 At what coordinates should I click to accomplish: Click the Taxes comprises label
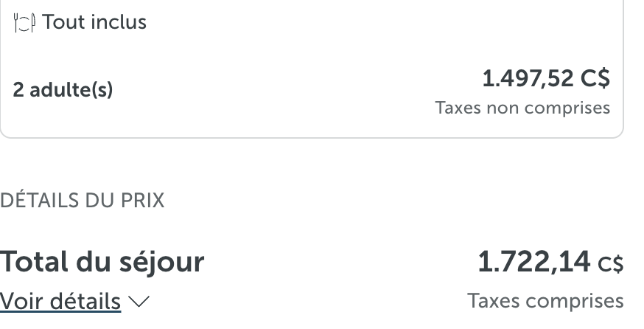(x=545, y=301)
